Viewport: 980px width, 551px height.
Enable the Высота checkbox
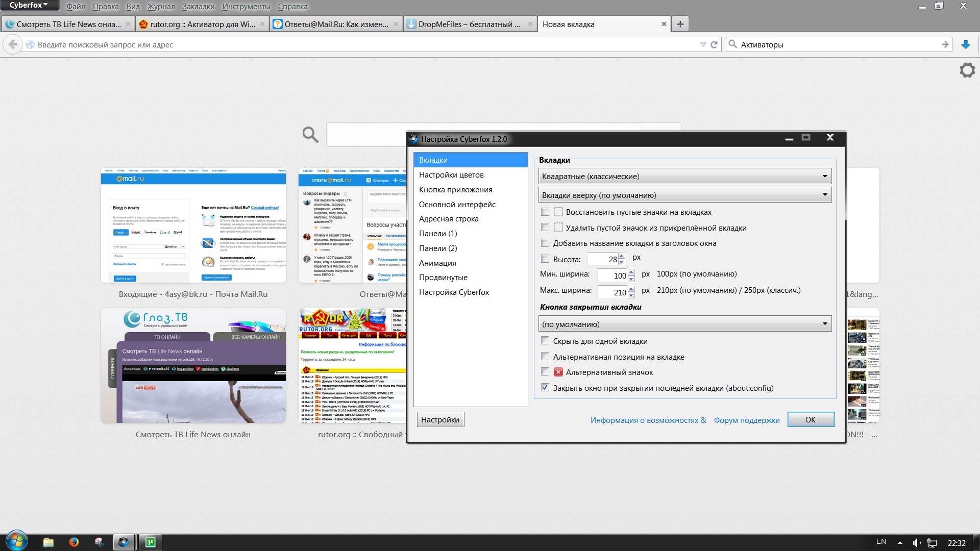pyautogui.click(x=545, y=259)
